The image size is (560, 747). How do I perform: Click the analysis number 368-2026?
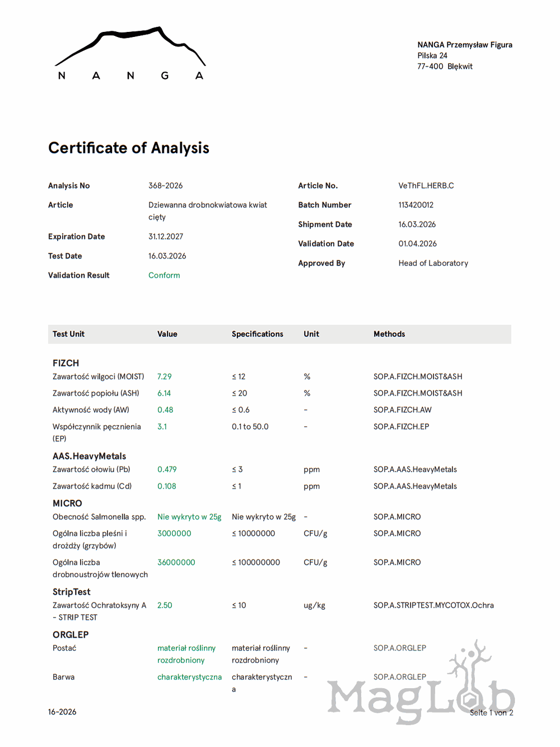(165, 185)
